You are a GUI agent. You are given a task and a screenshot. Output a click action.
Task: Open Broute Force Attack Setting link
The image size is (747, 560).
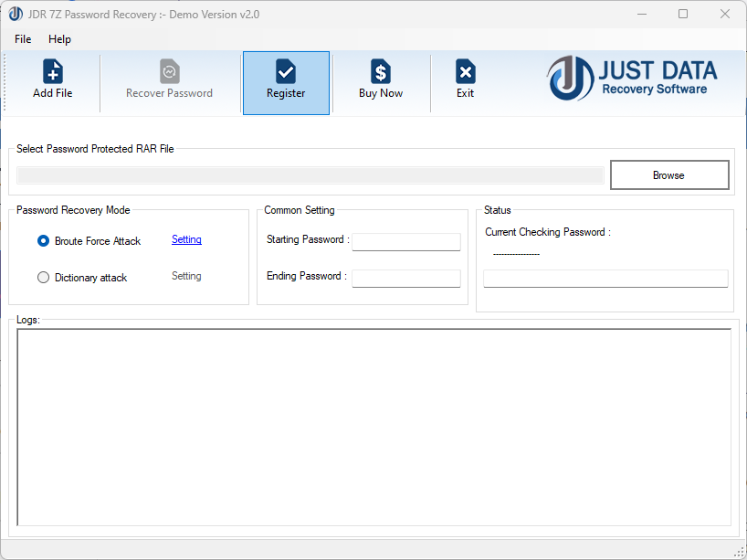186,239
